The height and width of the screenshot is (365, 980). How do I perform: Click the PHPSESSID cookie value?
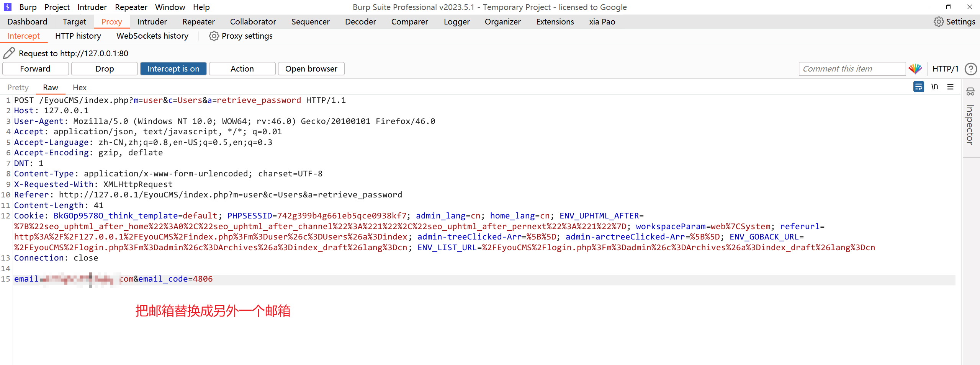(342, 216)
